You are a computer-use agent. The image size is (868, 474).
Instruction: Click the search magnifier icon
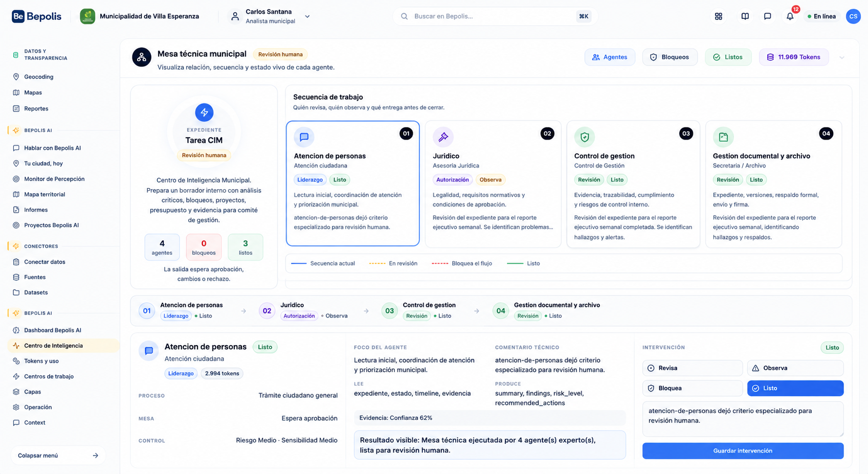[404, 16]
